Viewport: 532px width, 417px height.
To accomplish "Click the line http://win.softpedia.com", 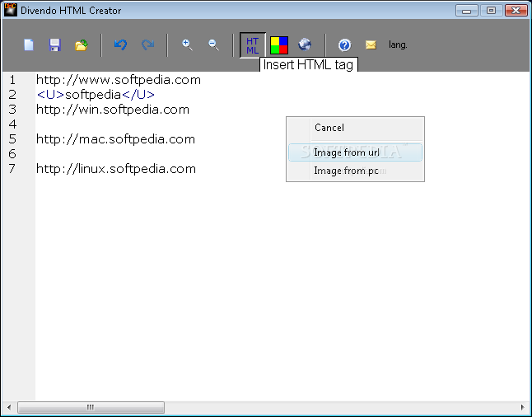I will click(113, 110).
